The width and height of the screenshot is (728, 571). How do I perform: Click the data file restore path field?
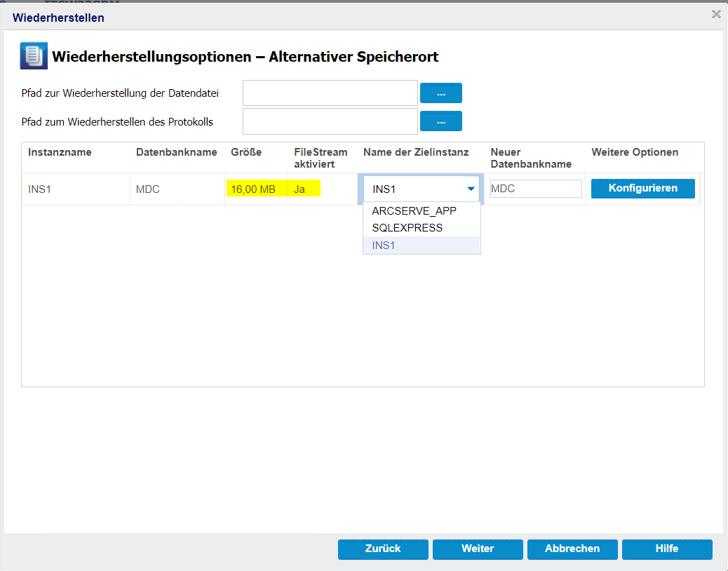330,93
